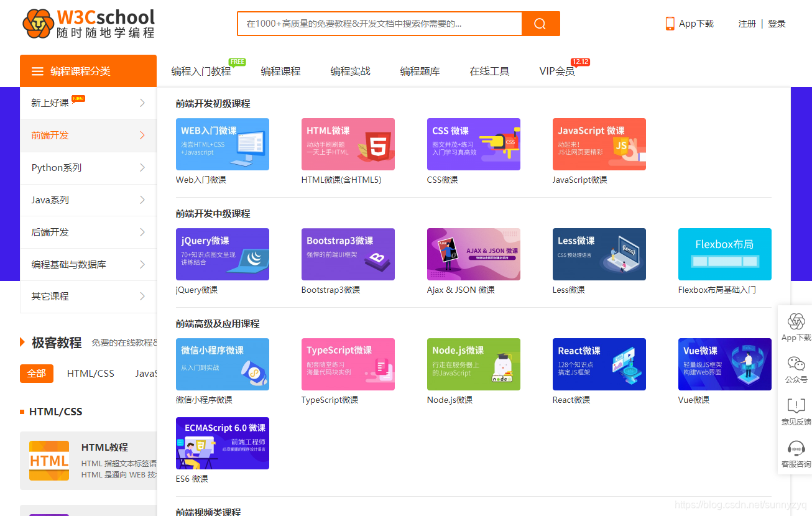812x516 pixels.
Task: Open the 编程入门教程 nav item
Action: [201, 71]
